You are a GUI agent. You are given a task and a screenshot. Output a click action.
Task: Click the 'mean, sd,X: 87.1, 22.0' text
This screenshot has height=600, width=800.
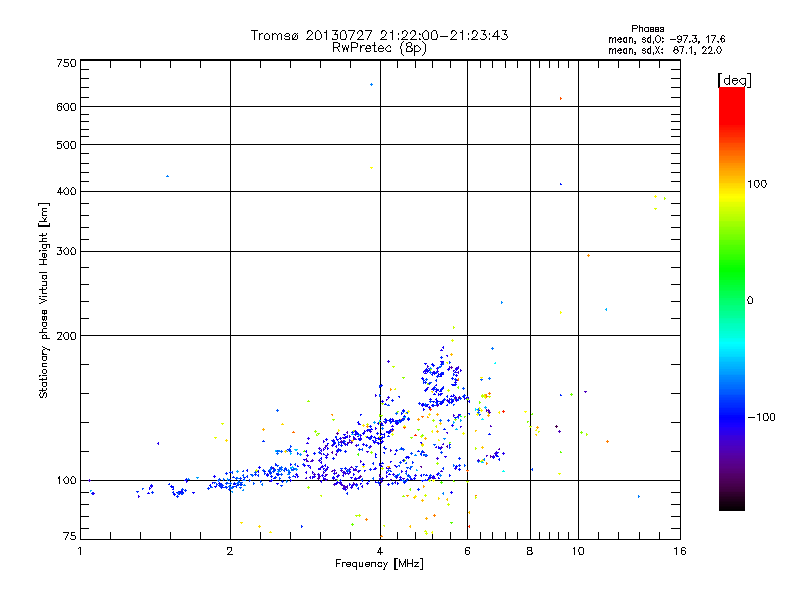tap(665, 50)
